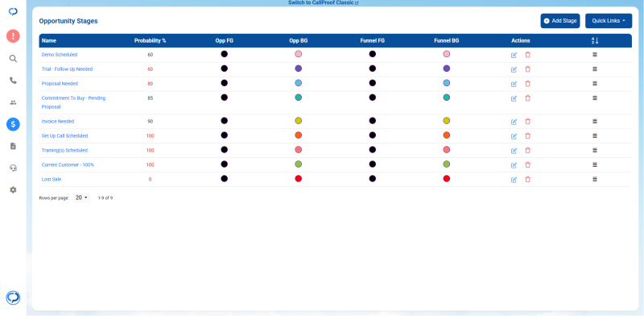Open the contacts people sidebar icon

13,102
